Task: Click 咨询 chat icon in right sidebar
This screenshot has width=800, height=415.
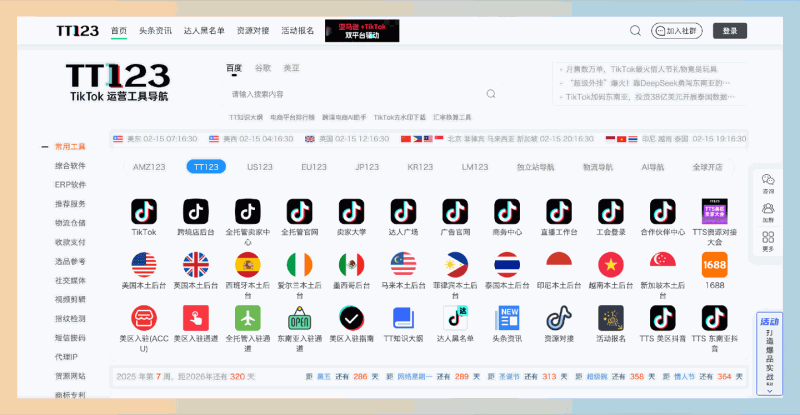Action: click(x=768, y=183)
